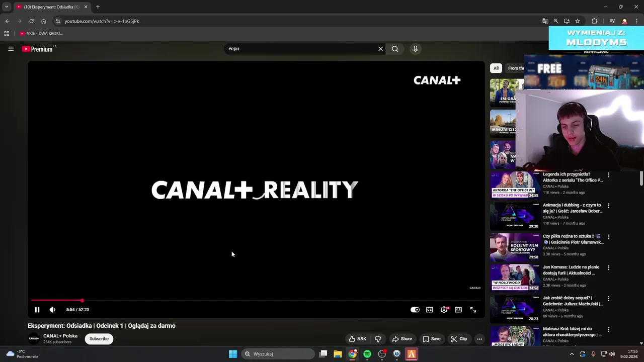
Task: Clear the search text with X
Action: 380,49
